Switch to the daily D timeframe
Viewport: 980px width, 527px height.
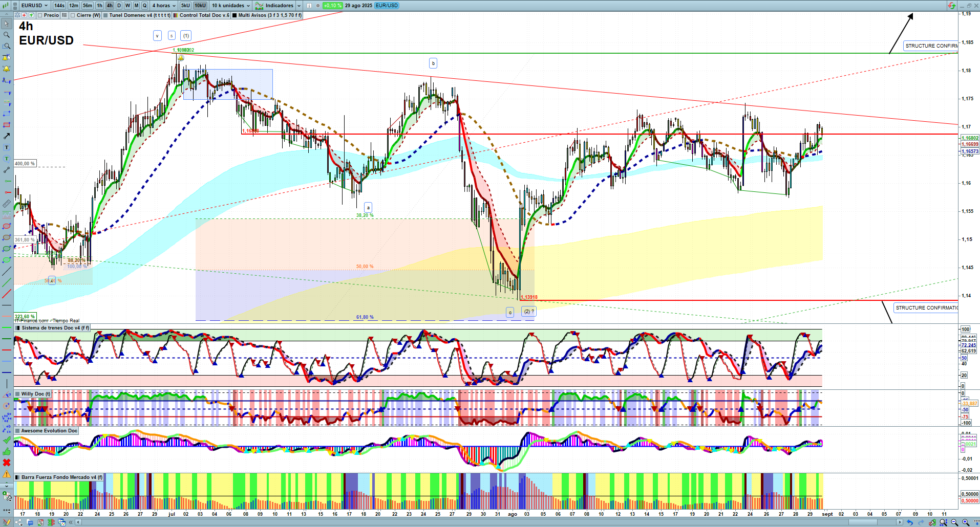point(119,6)
